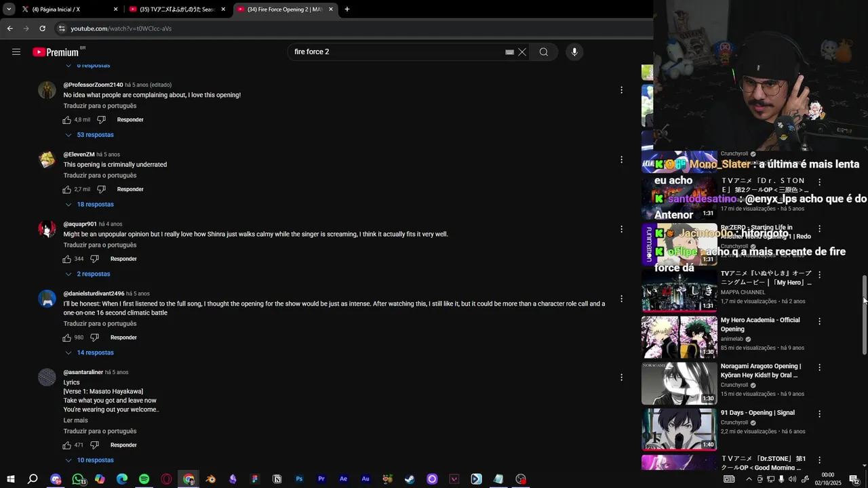Open Spotify from the taskbar

[x=144, y=479]
